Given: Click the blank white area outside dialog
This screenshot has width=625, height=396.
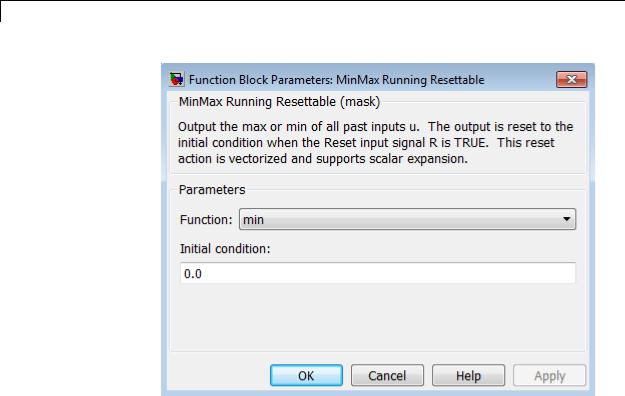Looking at the screenshot, I should click(x=80, y=199).
